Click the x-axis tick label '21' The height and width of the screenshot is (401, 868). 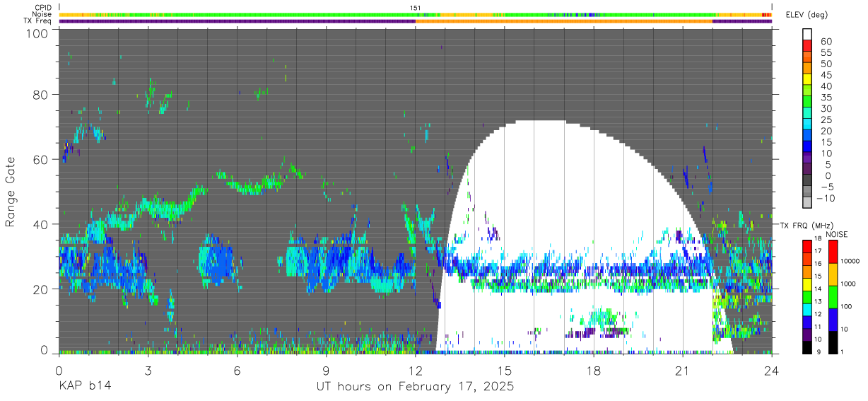tap(682, 371)
